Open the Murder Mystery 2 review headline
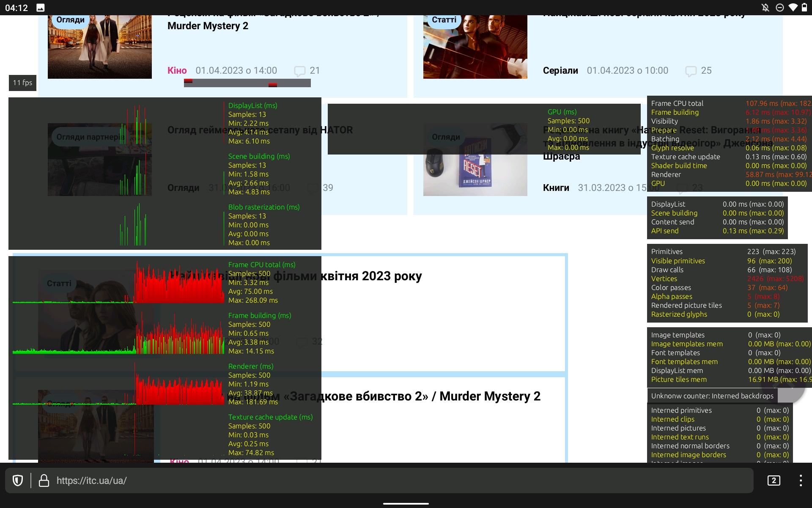The image size is (812, 508). coord(208,26)
